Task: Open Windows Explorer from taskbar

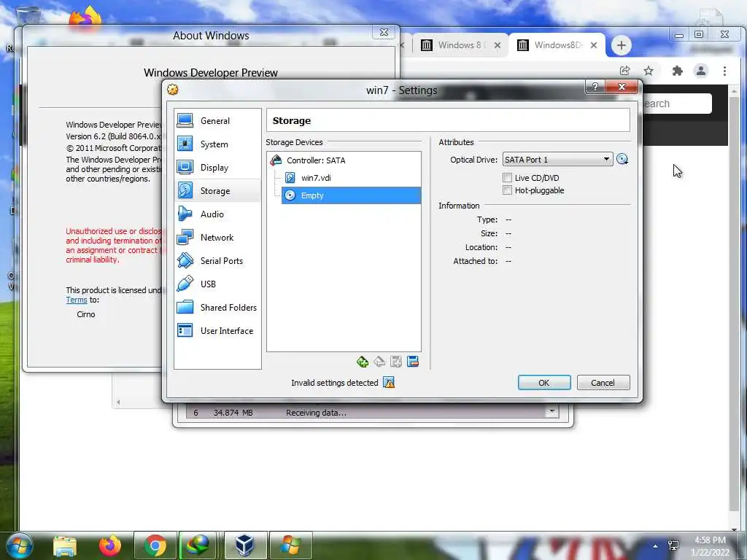Action: tap(65, 545)
